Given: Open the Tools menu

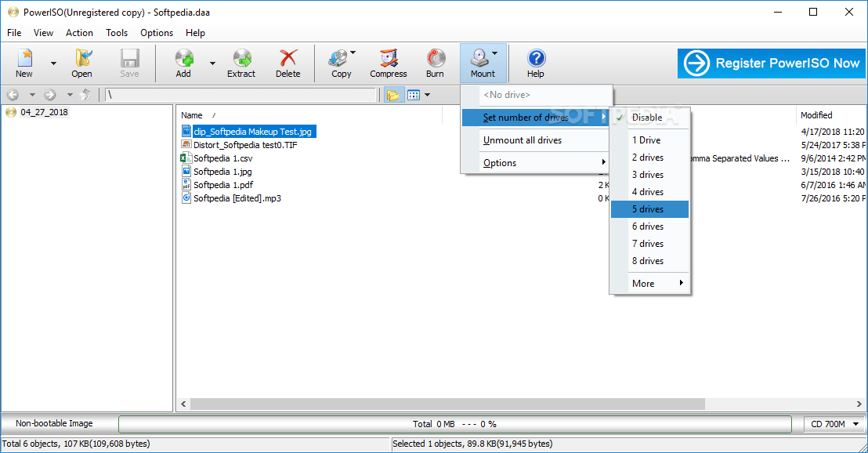Looking at the screenshot, I should click(x=116, y=33).
